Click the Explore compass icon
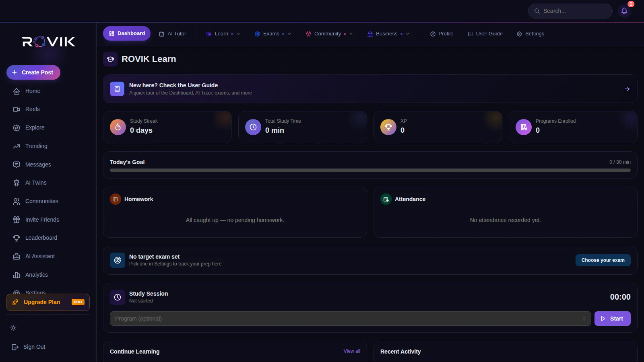 17,128
